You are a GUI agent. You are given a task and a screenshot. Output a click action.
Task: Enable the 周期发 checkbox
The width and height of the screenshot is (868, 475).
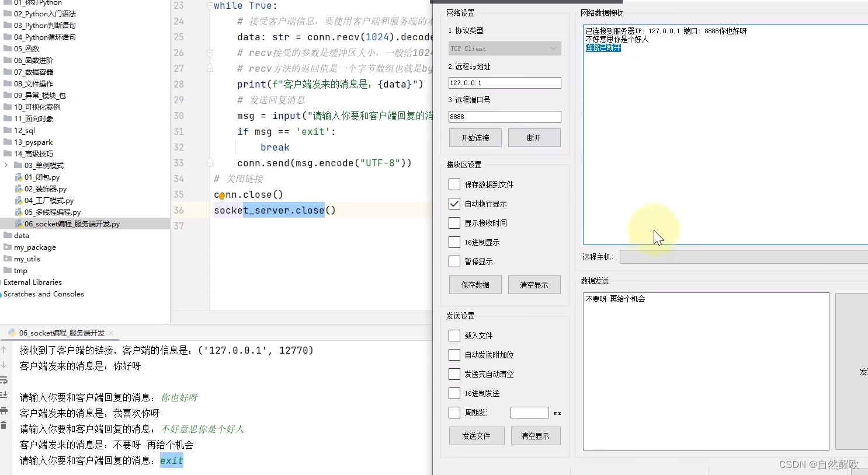pos(454,413)
